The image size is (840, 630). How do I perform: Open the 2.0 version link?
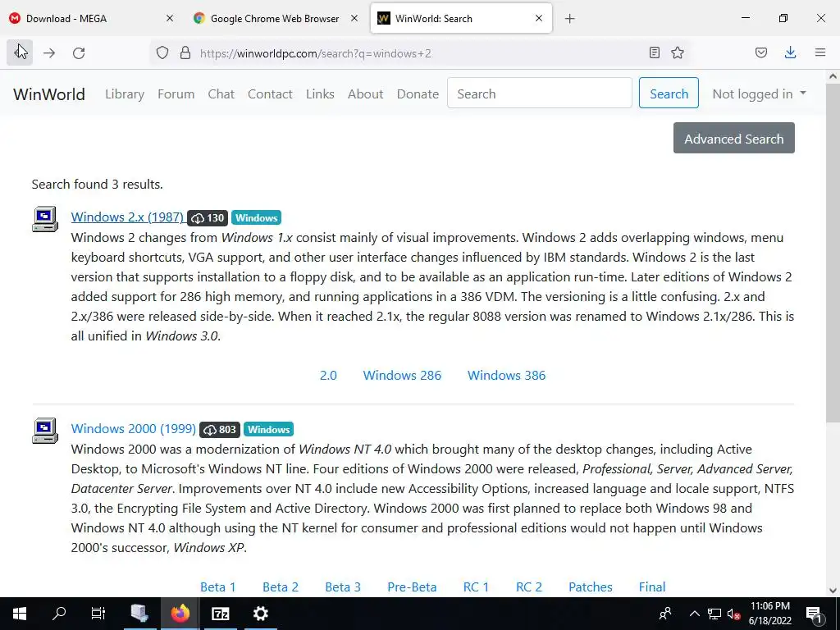pyautogui.click(x=328, y=375)
